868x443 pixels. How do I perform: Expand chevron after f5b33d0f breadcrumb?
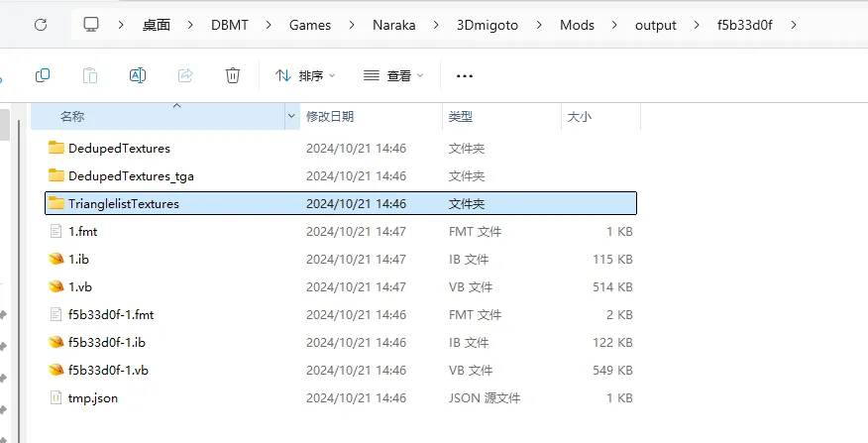[x=793, y=24]
